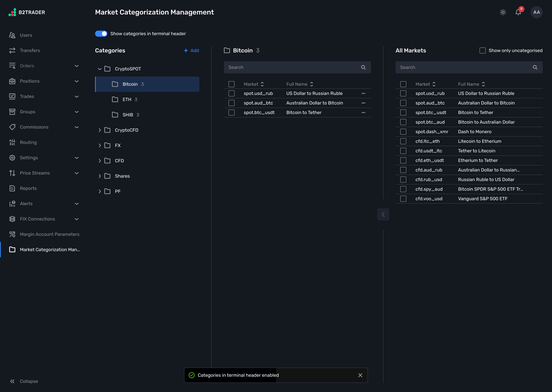
Task: Click the search icon in All Markets
Action: click(535, 67)
